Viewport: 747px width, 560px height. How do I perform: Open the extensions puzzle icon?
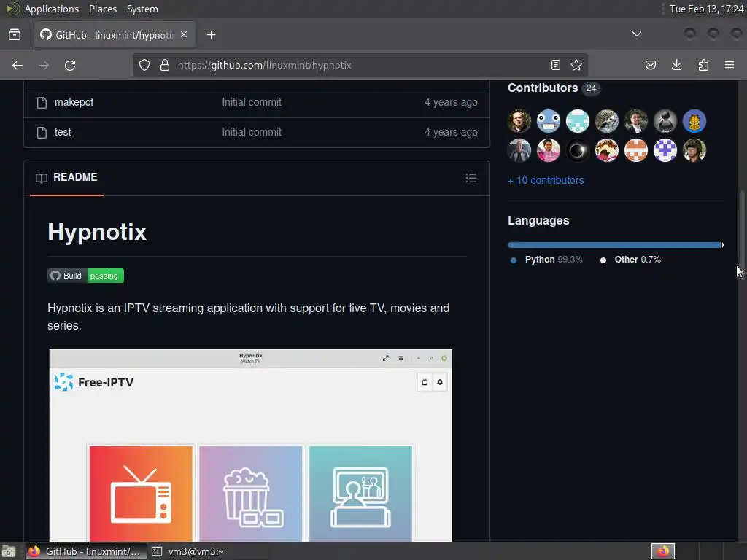pyautogui.click(x=703, y=65)
